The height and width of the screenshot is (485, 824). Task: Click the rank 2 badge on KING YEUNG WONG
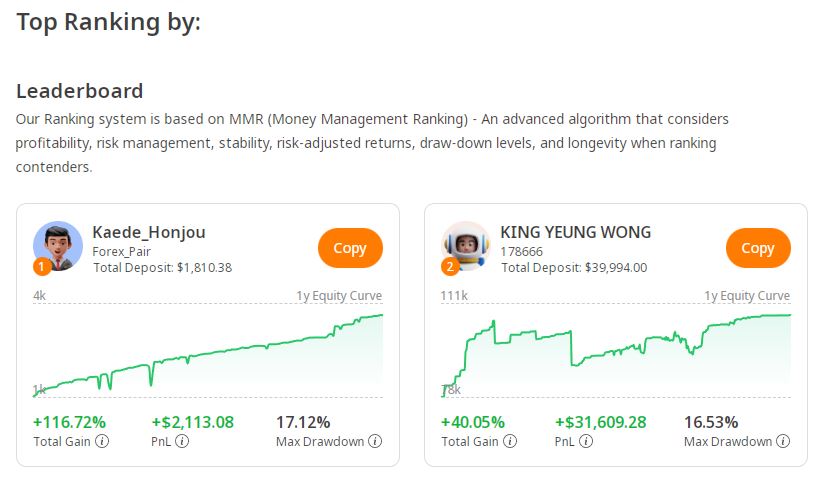[449, 267]
